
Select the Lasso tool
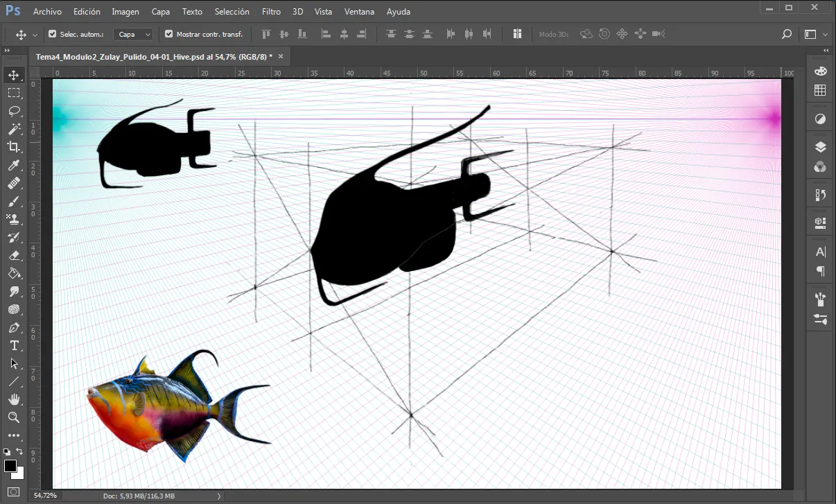14,111
